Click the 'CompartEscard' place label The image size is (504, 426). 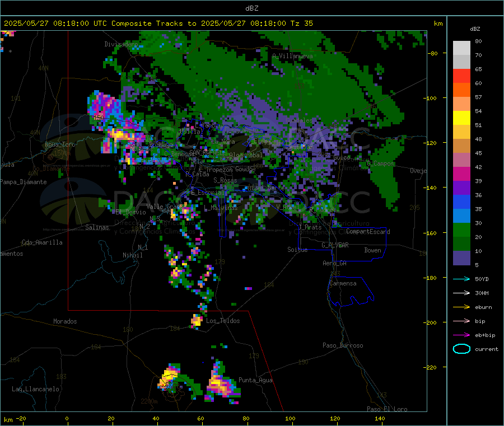[368, 231]
